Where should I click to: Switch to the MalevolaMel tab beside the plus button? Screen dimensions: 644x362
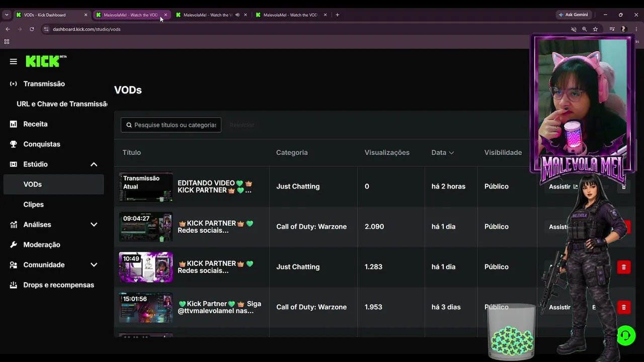[291, 15]
